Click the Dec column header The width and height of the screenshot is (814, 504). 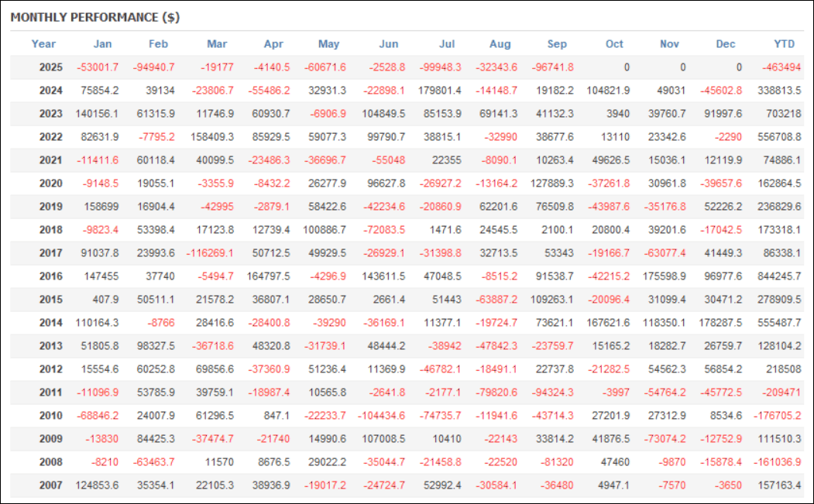pyautogui.click(x=726, y=44)
